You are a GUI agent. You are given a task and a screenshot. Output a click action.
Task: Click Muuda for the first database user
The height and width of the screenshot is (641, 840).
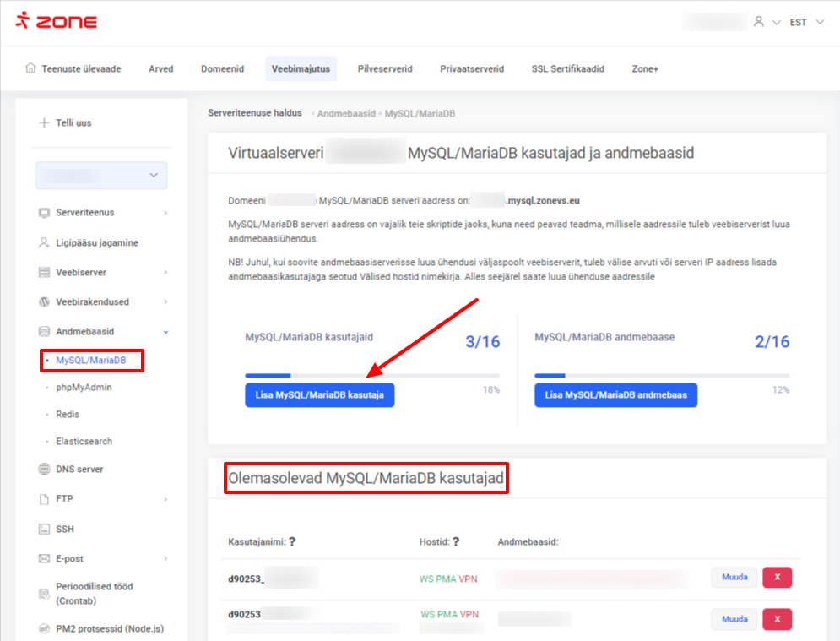(734, 578)
